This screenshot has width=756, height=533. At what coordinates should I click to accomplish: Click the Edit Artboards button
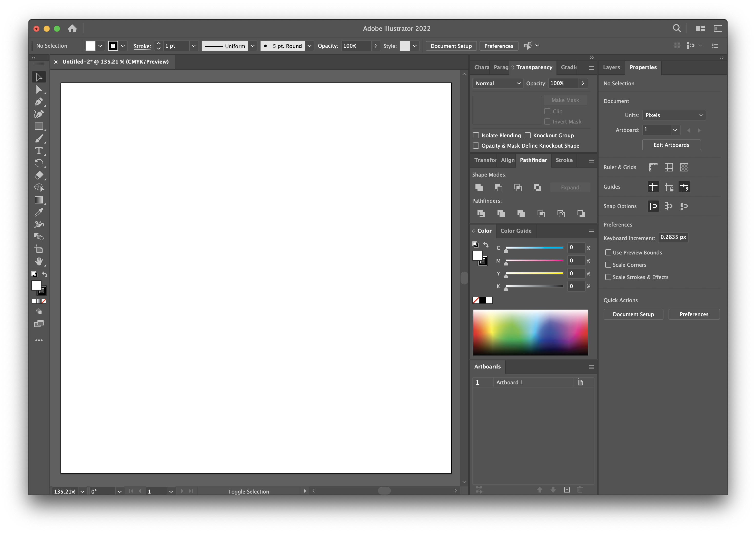[x=671, y=145]
